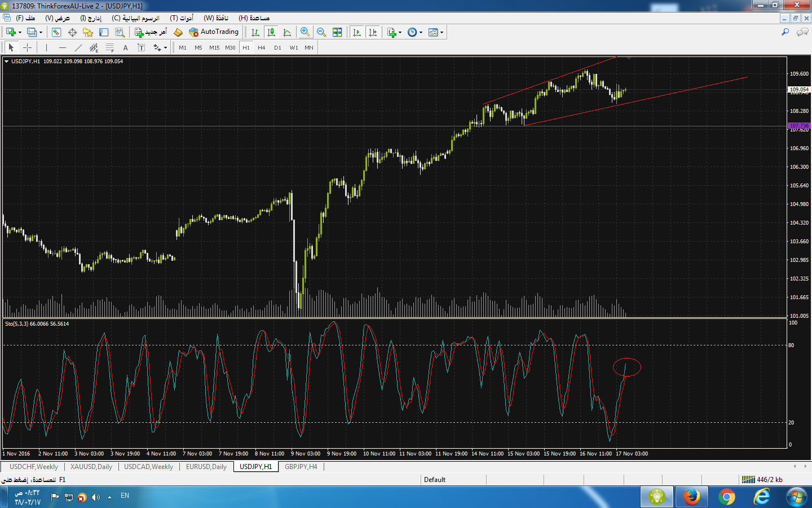The width and height of the screenshot is (812, 508).
Task: Expand the Periods dropdown arrow
Action: pos(421,32)
